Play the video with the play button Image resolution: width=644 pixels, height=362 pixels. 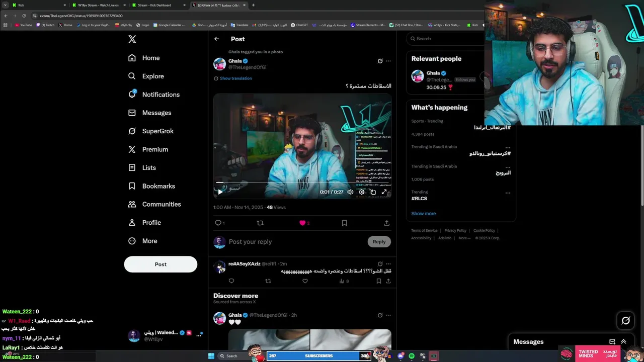(220, 192)
